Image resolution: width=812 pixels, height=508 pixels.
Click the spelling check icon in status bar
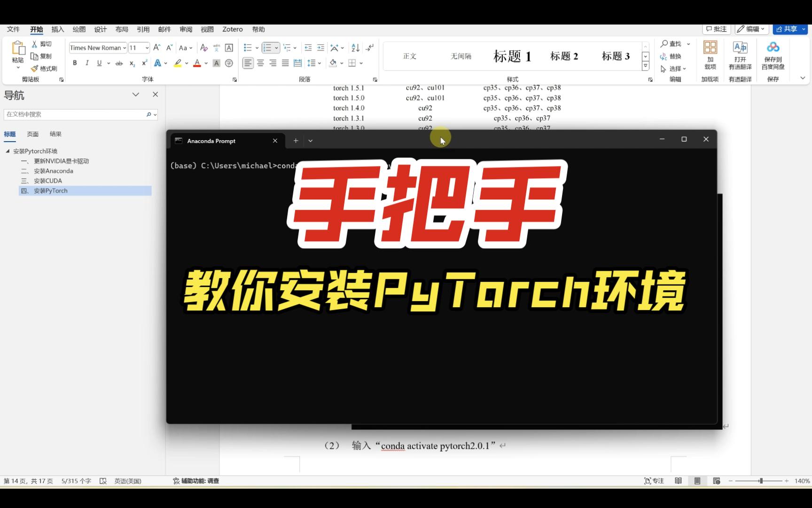[x=103, y=481]
